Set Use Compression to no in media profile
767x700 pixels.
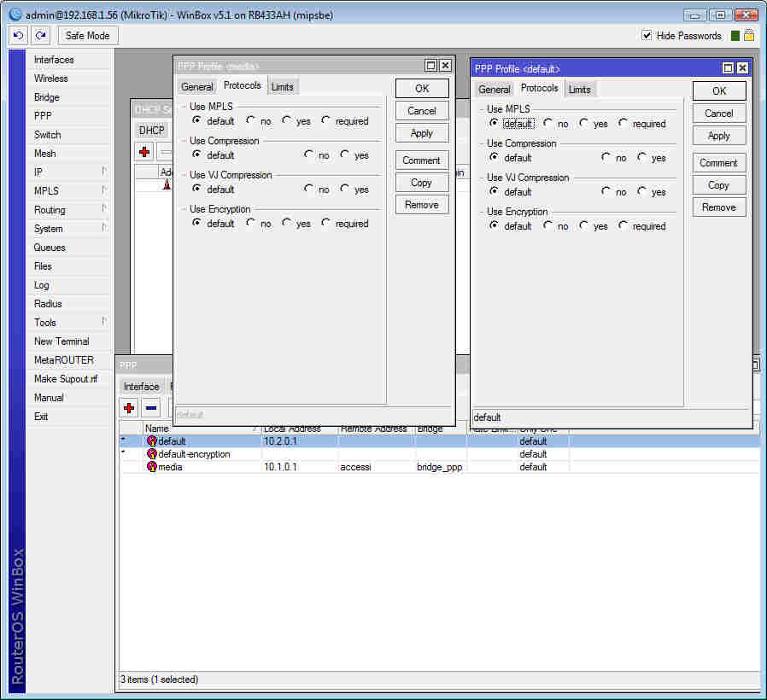[308, 155]
